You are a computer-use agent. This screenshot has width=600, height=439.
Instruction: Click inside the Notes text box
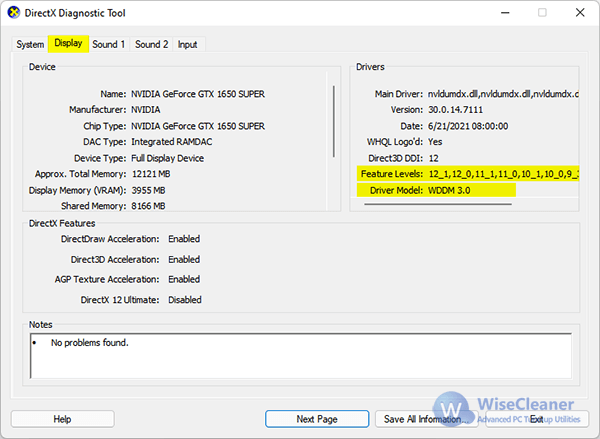pos(300,356)
